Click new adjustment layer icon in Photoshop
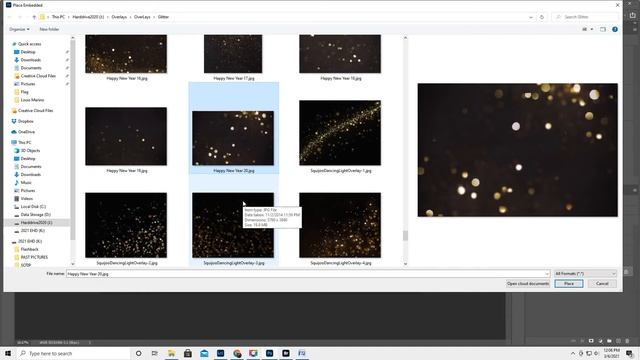This screenshot has height=360, width=640. [600, 341]
